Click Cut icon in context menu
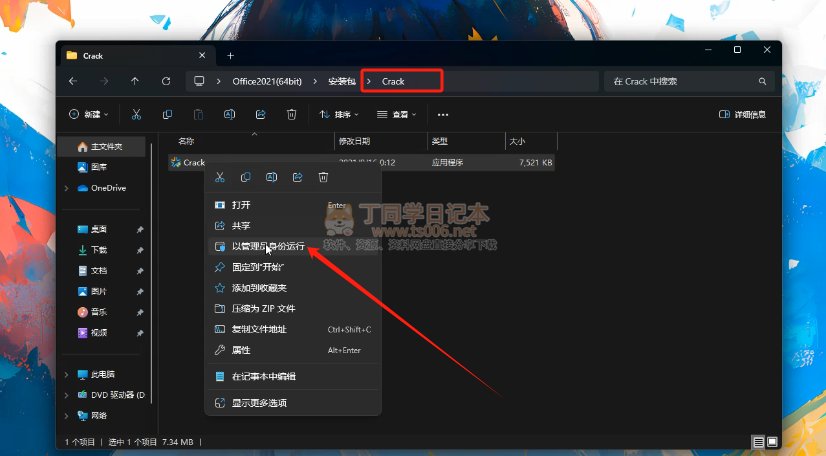The height and width of the screenshot is (456, 826). coord(220,177)
